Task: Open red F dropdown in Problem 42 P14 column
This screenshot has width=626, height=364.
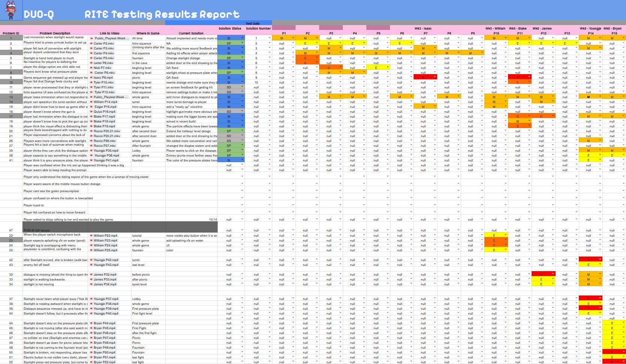Action: click(x=600, y=260)
